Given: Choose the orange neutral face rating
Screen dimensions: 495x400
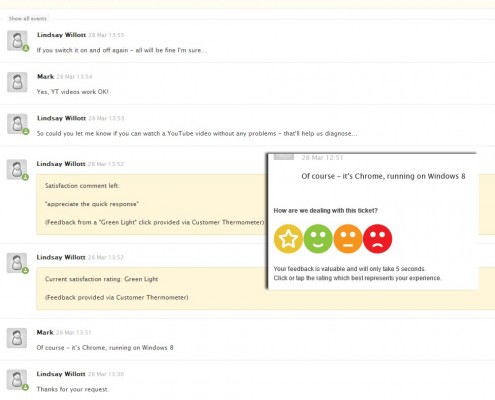Looking at the screenshot, I should pyautogui.click(x=348, y=239).
